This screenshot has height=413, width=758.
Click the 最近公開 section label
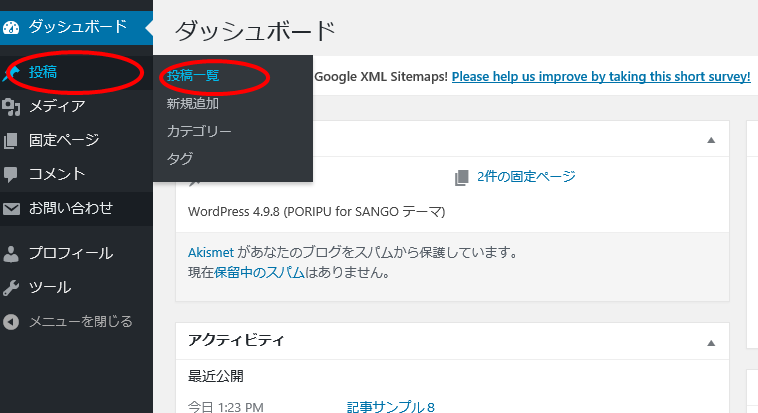[216, 376]
